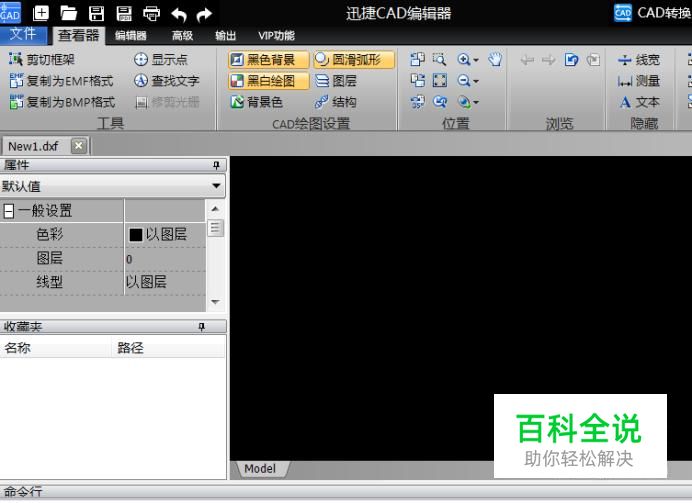Select the New1.dxf document tab
This screenshot has width=692, height=503.
pos(46,146)
